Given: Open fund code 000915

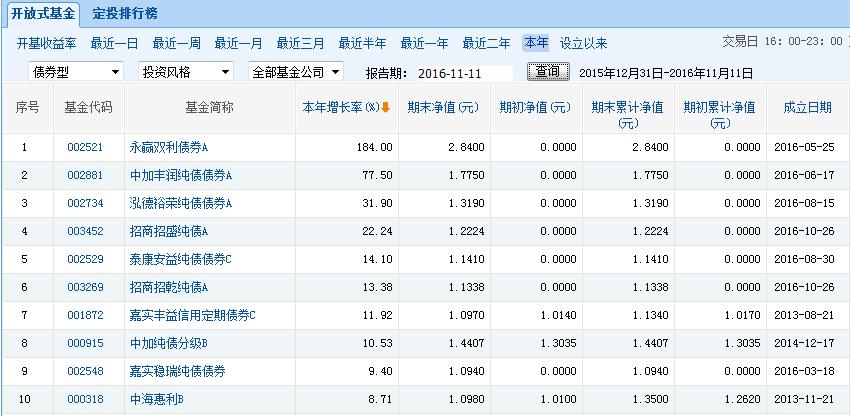Looking at the screenshot, I should click(85, 344).
